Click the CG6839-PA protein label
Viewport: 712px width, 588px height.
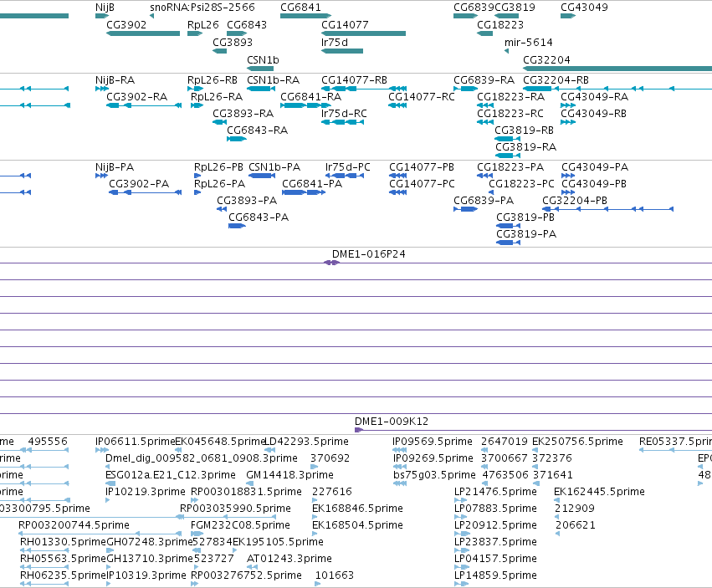pyautogui.click(x=484, y=201)
